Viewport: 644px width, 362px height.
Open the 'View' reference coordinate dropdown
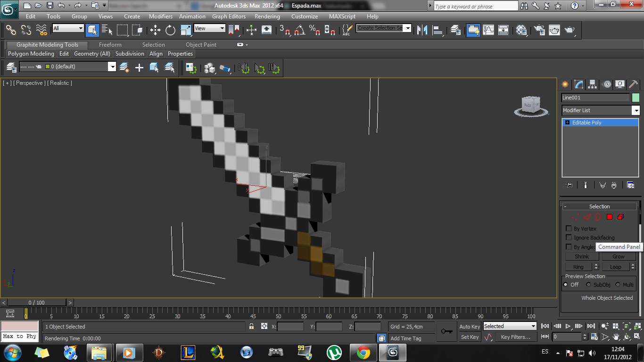[210, 28]
